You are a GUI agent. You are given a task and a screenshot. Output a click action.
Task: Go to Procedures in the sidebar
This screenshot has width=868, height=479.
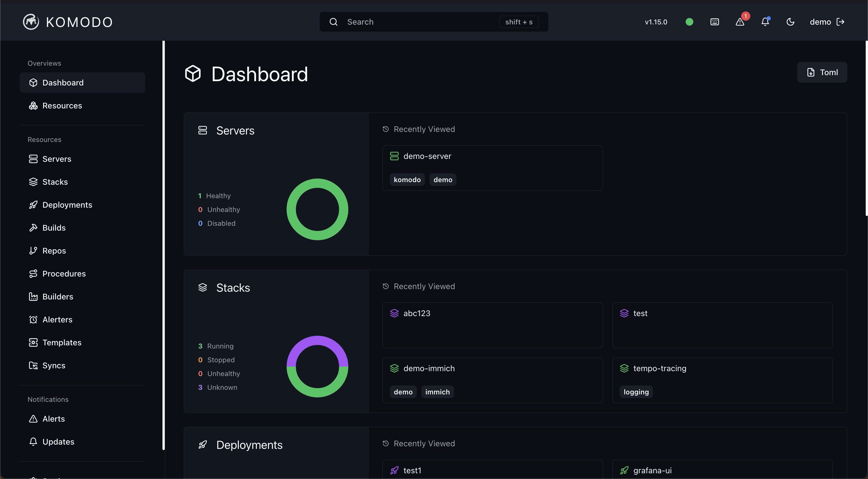[x=64, y=274]
